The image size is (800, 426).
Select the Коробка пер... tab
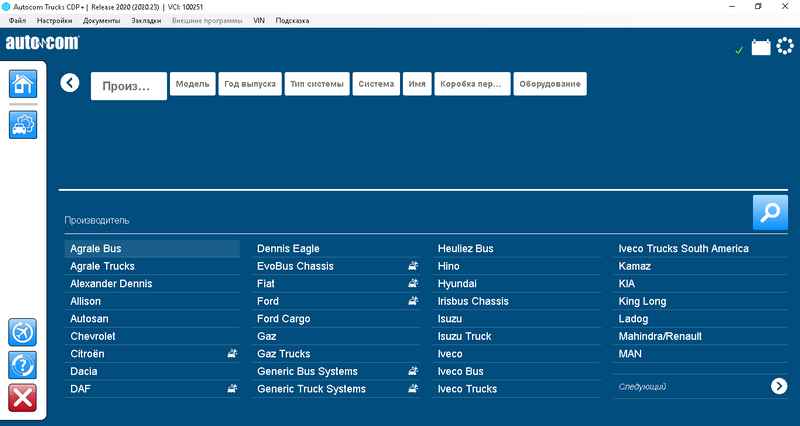coord(472,84)
